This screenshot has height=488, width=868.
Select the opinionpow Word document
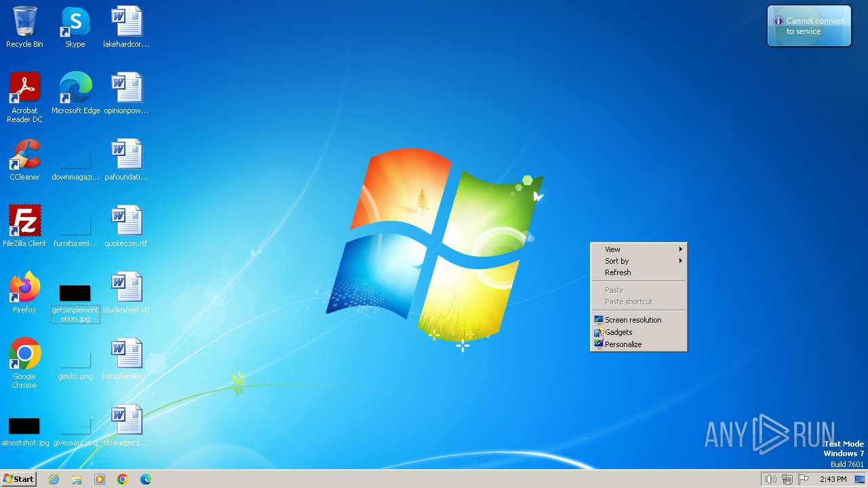pos(126,94)
